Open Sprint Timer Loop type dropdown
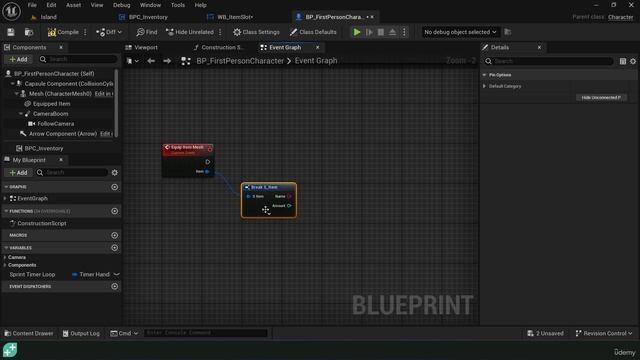 (96, 274)
